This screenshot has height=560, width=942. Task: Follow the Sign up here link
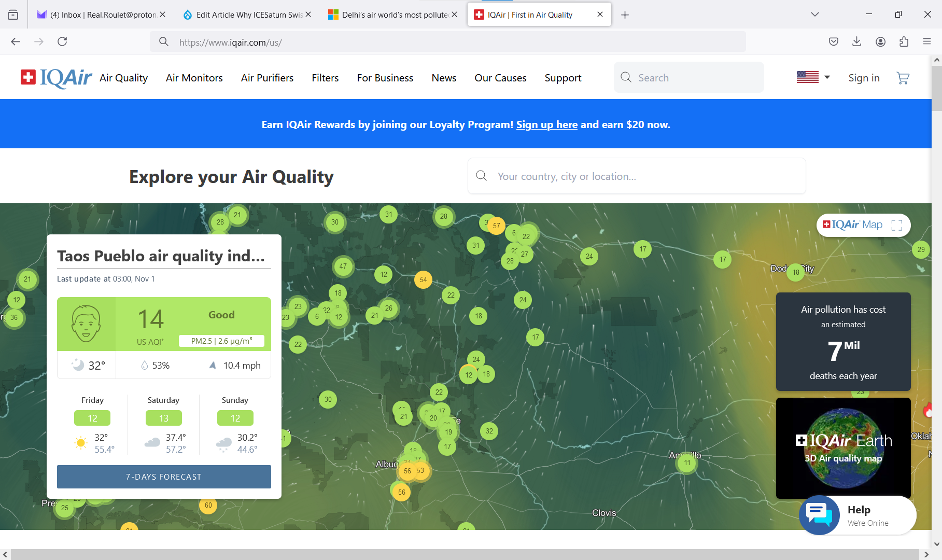point(546,124)
